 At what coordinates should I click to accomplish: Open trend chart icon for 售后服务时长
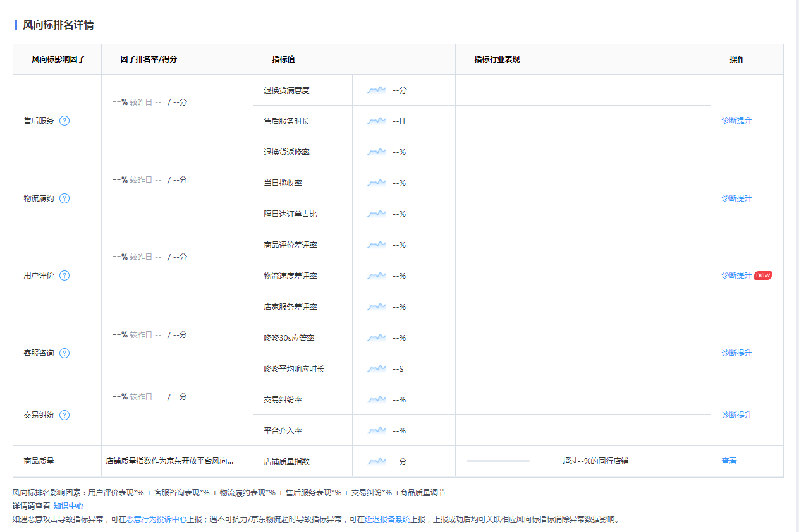[x=377, y=121]
